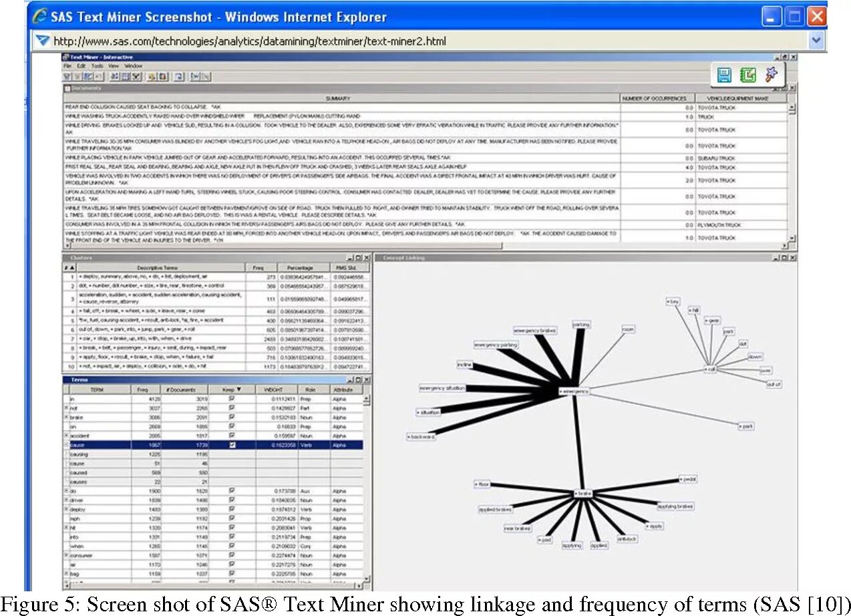Select the 'incline' concept node
Image resolution: width=851 pixels, height=616 pixels.
(x=465, y=365)
